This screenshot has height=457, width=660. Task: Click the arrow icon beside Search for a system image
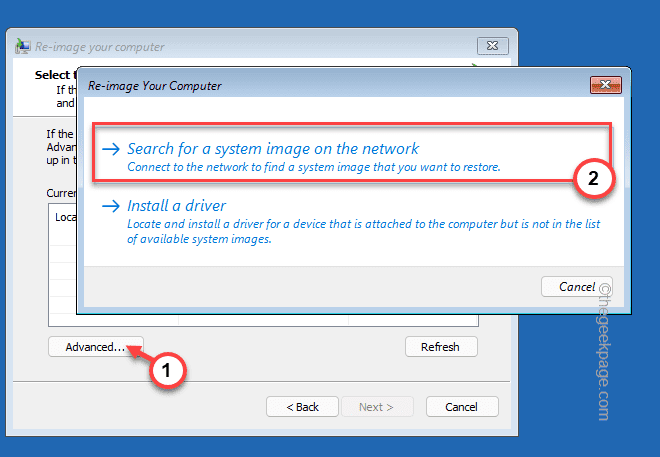click(111, 149)
